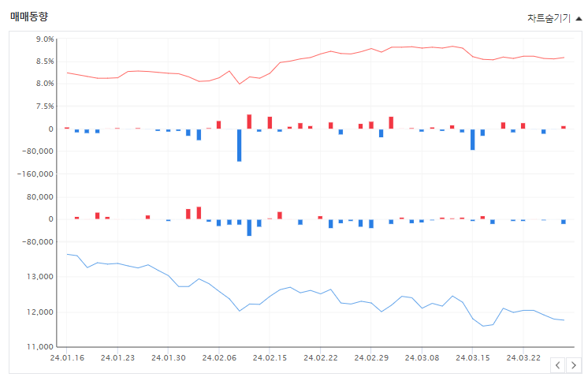Select the 24.02.22 date label
This screenshot has height=381, width=588.
coord(321,357)
